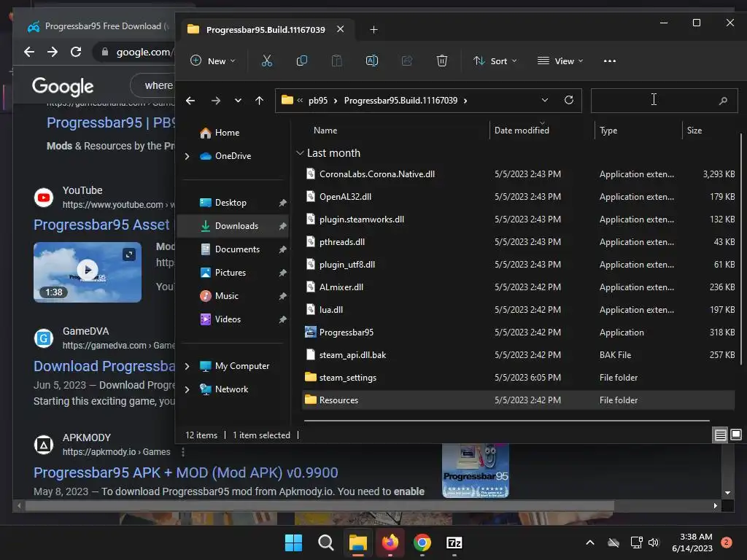Open APKMODY Progressbar95 APK + MOD link
The image size is (747, 560).
[186, 472]
